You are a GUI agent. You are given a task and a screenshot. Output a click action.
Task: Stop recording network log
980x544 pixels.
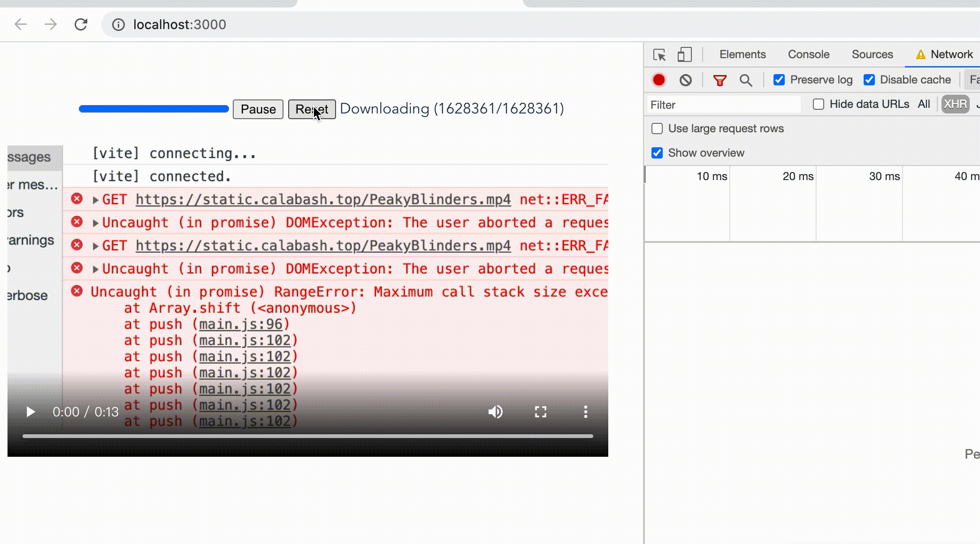coord(658,80)
